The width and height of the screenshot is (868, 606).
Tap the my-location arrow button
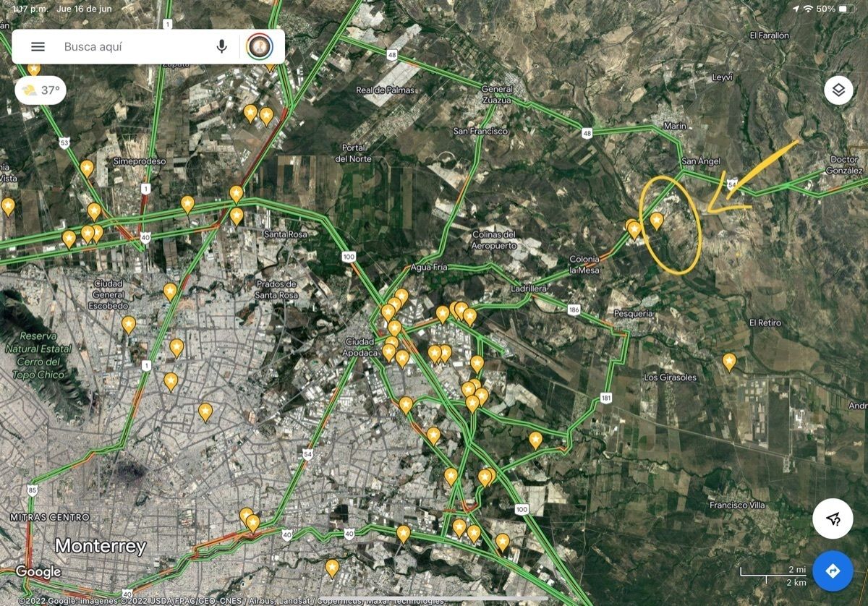[x=833, y=518]
